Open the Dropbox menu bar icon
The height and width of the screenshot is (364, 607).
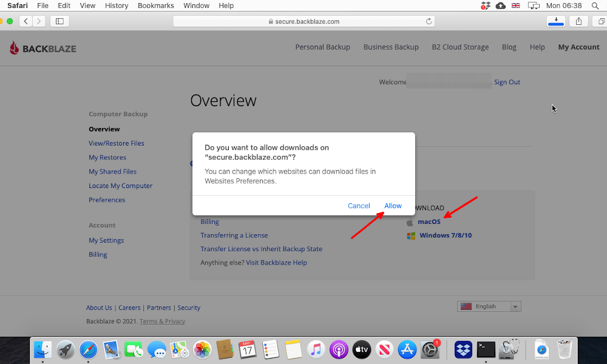[x=486, y=5]
